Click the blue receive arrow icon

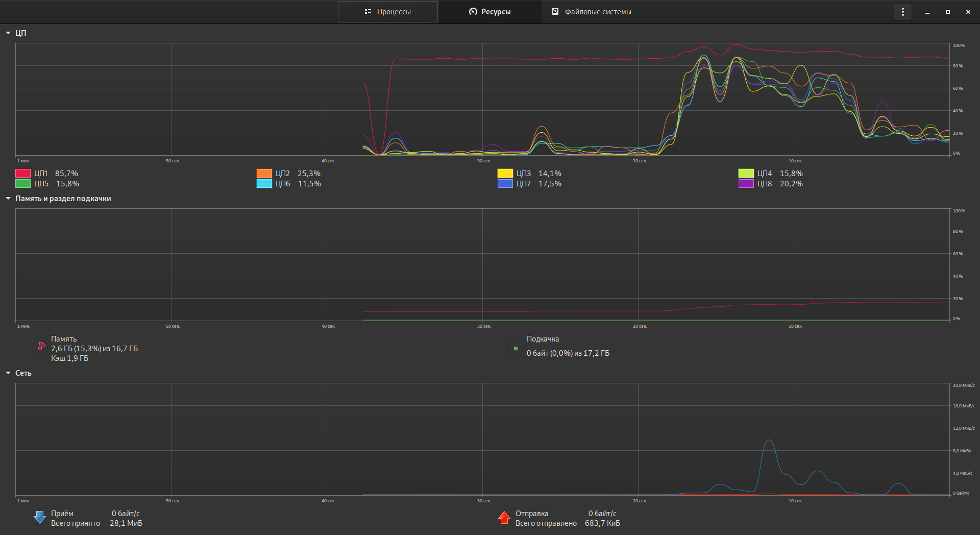(40, 518)
